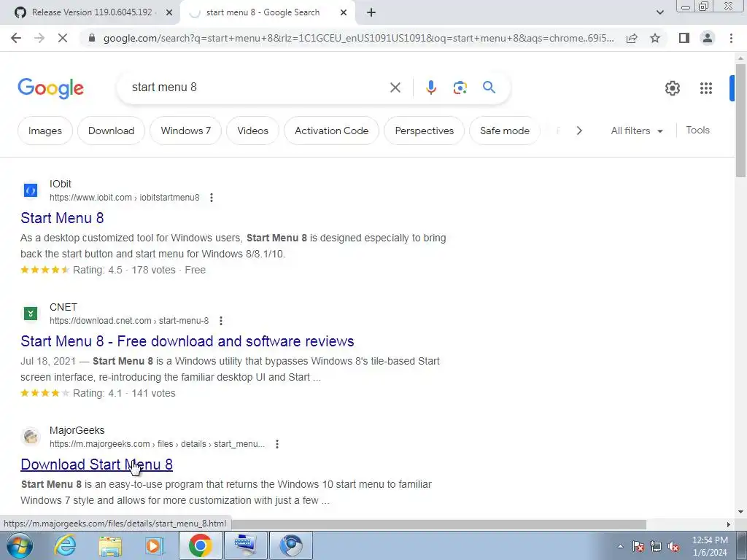Click the m.majorgeeks.com URL breadcrumb
This screenshot has width=747, height=560.
tap(158, 444)
